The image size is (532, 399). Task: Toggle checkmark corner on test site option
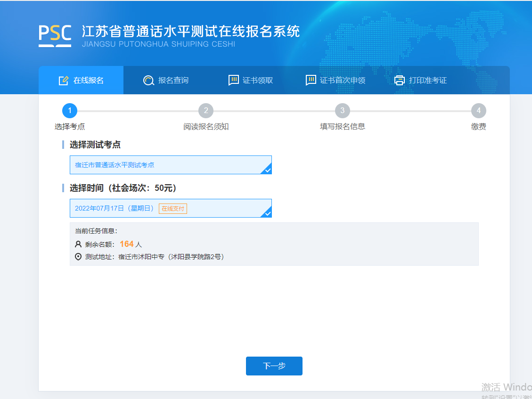pos(268,170)
